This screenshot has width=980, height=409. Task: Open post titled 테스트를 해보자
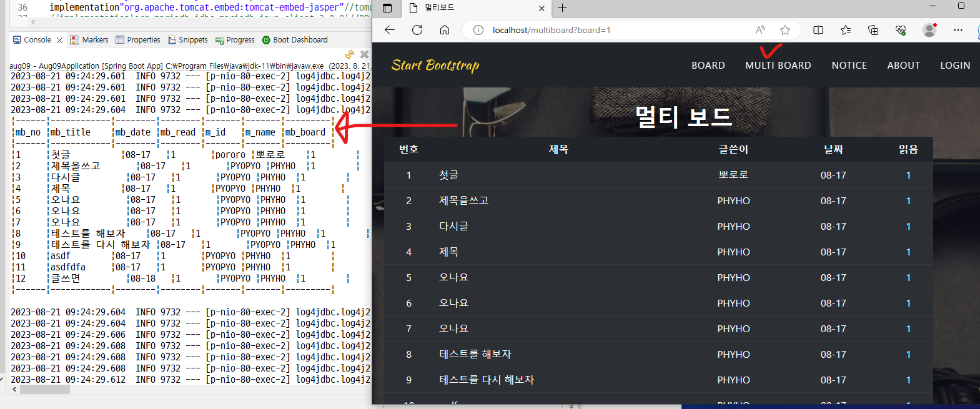(475, 354)
